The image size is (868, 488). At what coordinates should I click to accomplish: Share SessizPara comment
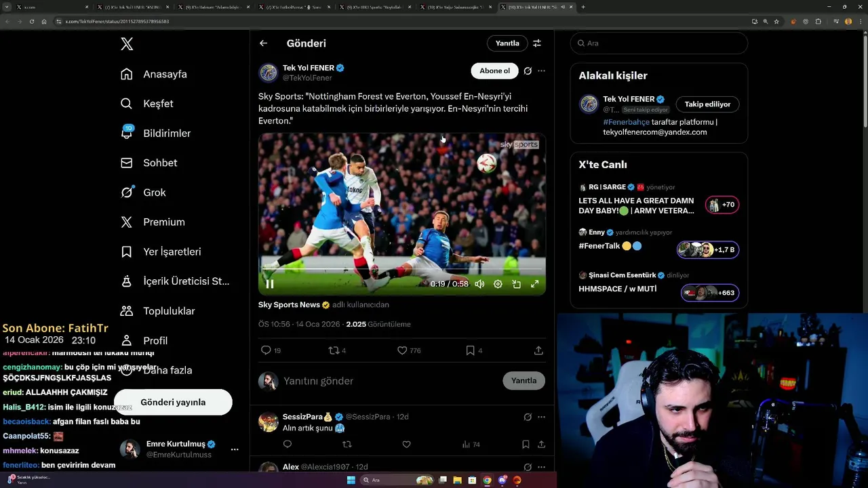coord(541,445)
